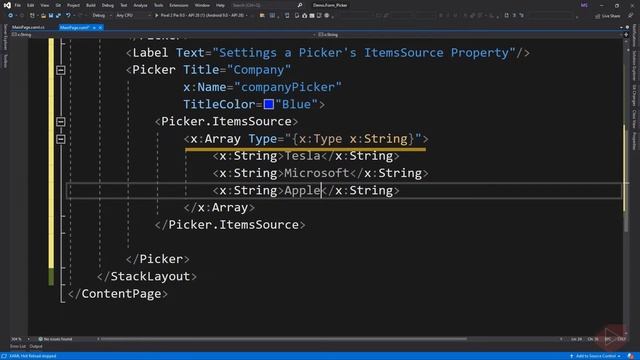Open the Analyze menu
640x360 pixels.
(140, 5)
